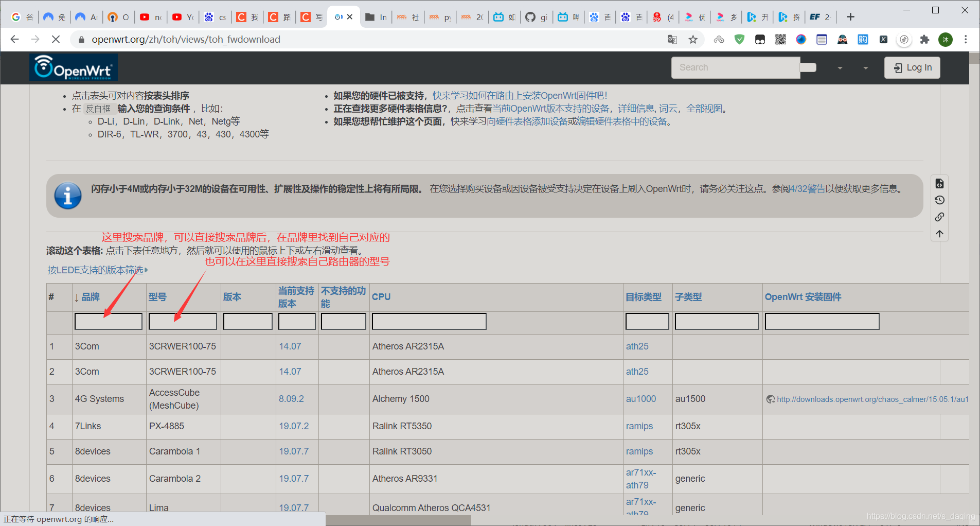Jump back to top arrow icon
The width and height of the screenshot is (980, 526).
click(x=939, y=234)
